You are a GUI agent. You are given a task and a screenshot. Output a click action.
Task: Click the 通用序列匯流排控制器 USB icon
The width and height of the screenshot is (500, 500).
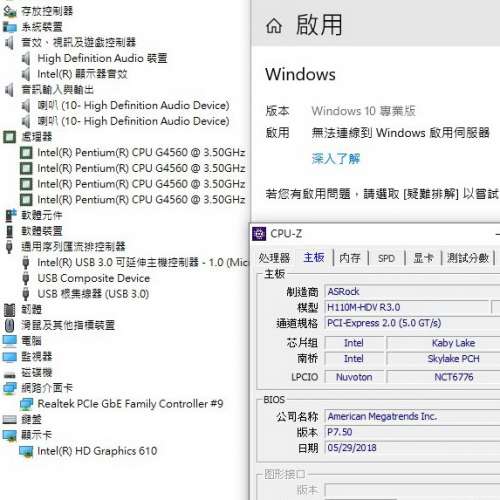(x=9, y=247)
